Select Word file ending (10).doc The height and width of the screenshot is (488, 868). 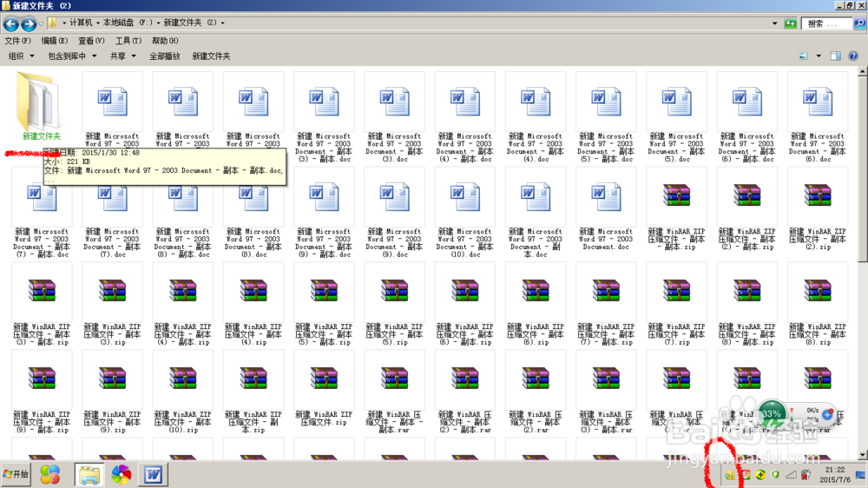465,214
